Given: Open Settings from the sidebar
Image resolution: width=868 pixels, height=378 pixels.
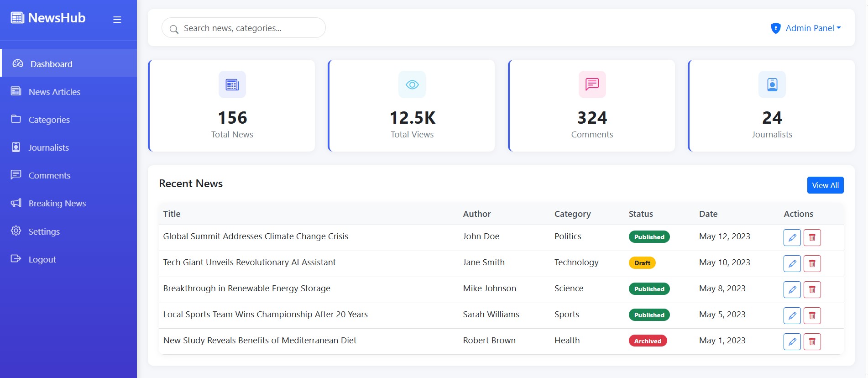Looking at the screenshot, I should (x=44, y=231).
